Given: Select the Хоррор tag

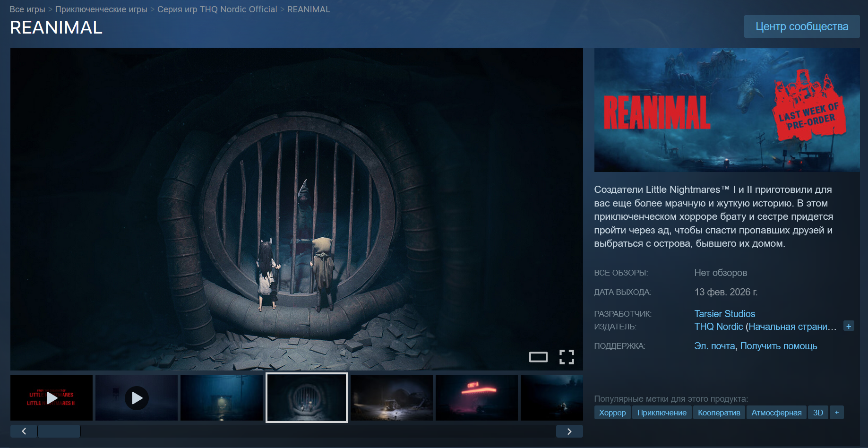Looking at the screenshot, I should coord(612,413).
